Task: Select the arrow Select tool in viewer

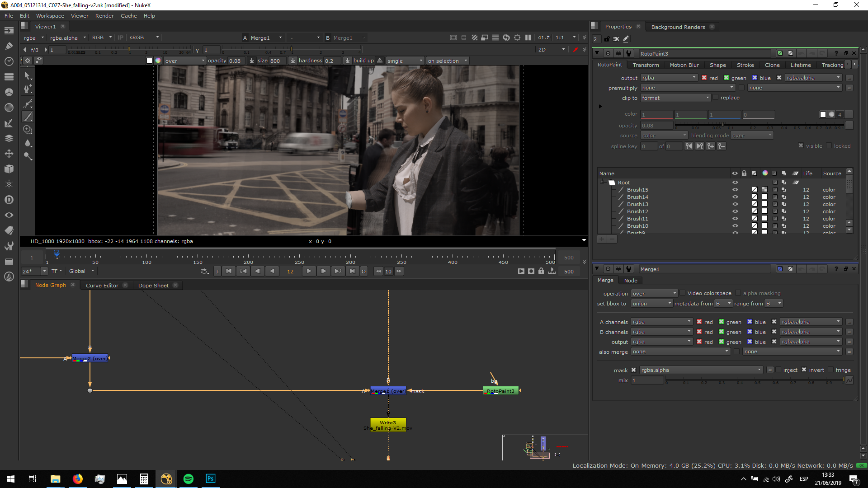Action: (x=28, y=75)
